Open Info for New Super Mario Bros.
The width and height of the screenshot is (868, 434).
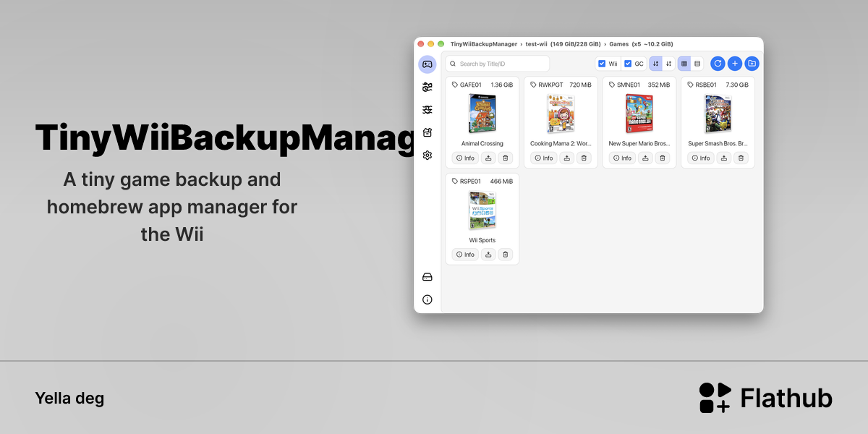[x=621, y=158]
